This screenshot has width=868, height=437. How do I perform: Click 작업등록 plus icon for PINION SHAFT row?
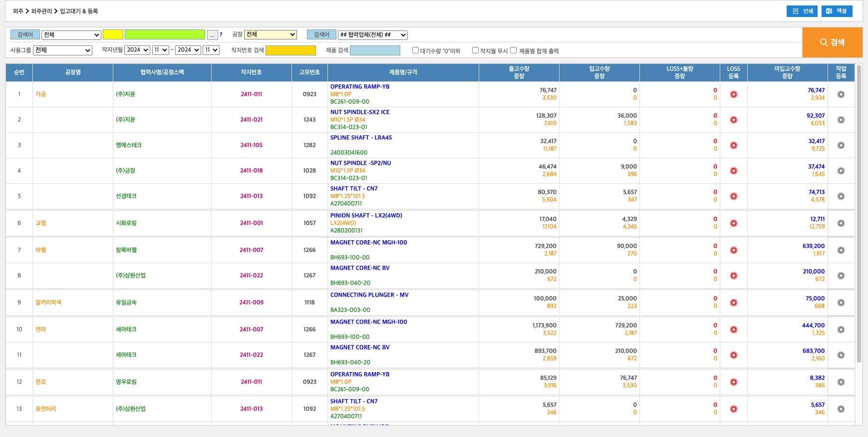(841, 223)
